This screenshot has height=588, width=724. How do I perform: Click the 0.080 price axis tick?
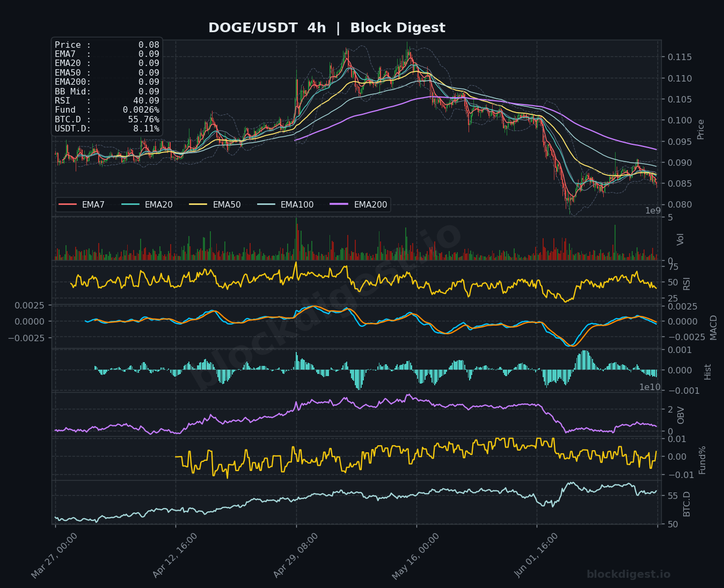click(x=679, y=204)
